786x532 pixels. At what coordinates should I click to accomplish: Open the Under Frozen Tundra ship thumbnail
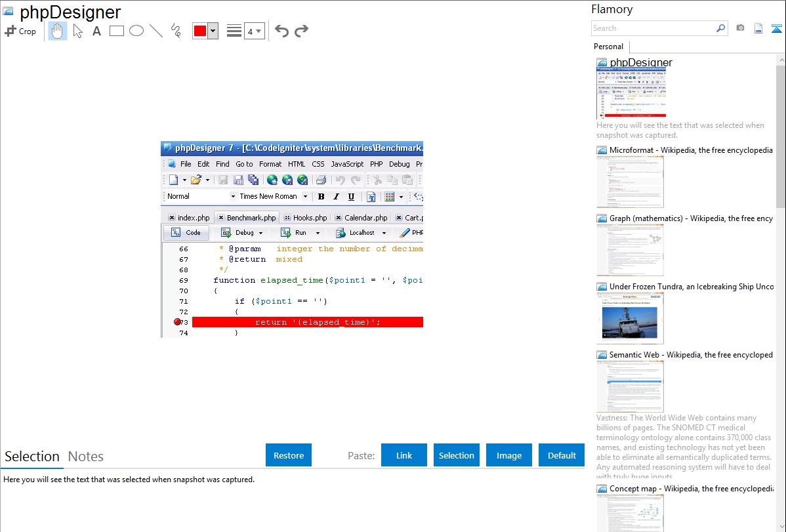pos(630,318)
